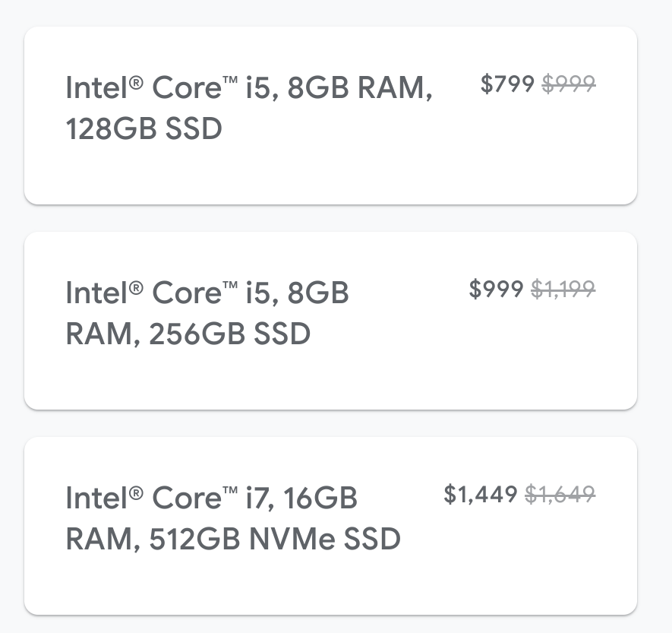
Task: Click the crossed-out $1,649 original price
Action: coord(560,494)
